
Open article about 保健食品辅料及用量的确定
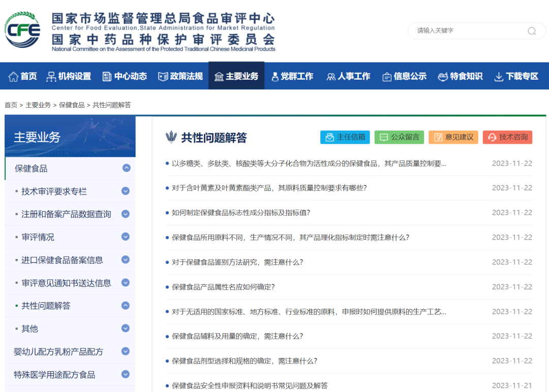tap(237, 337)
